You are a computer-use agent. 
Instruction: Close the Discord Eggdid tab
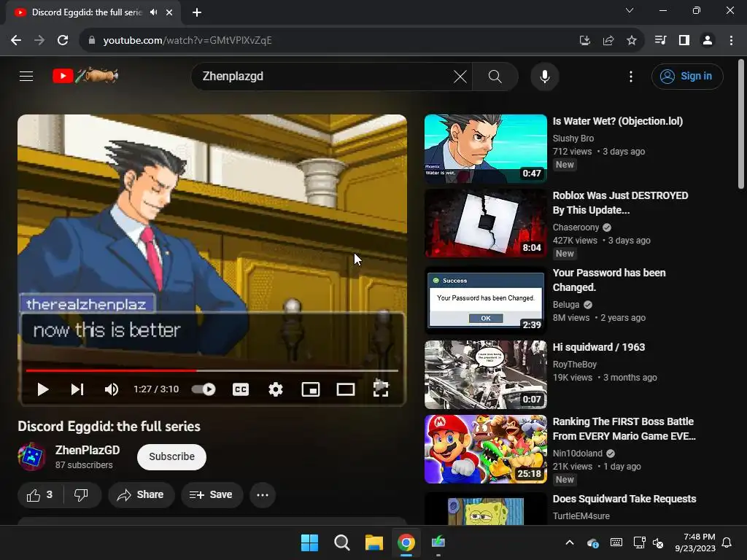(x=169, y=12)
